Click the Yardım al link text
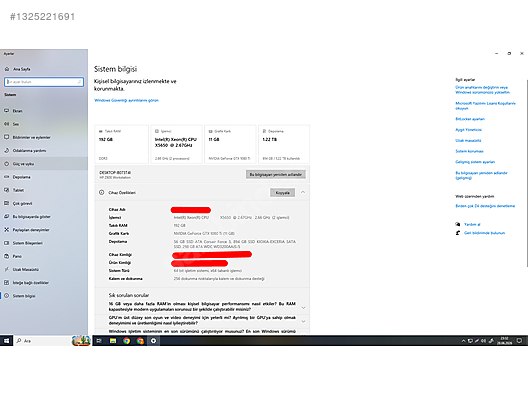 coord(472,224)
